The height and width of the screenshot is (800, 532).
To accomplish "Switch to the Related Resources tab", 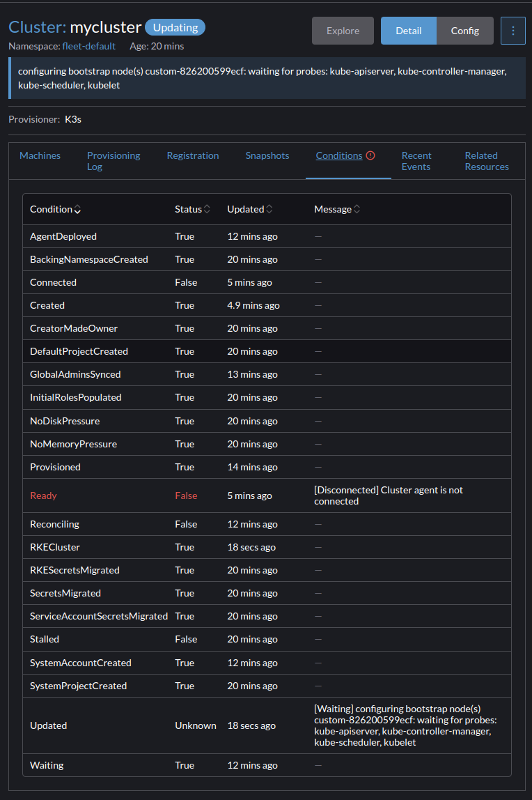I will 486,161.
